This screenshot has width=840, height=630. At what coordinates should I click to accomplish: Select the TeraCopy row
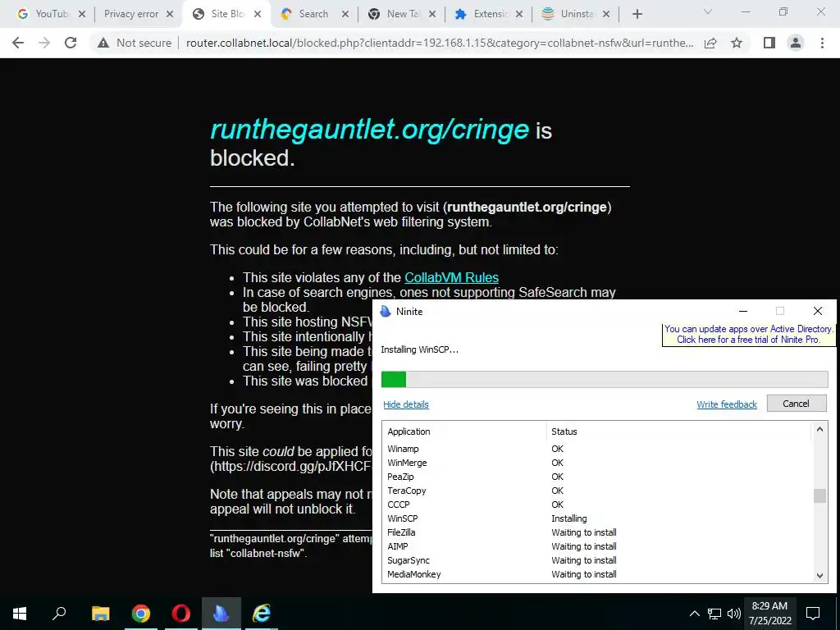597,491
